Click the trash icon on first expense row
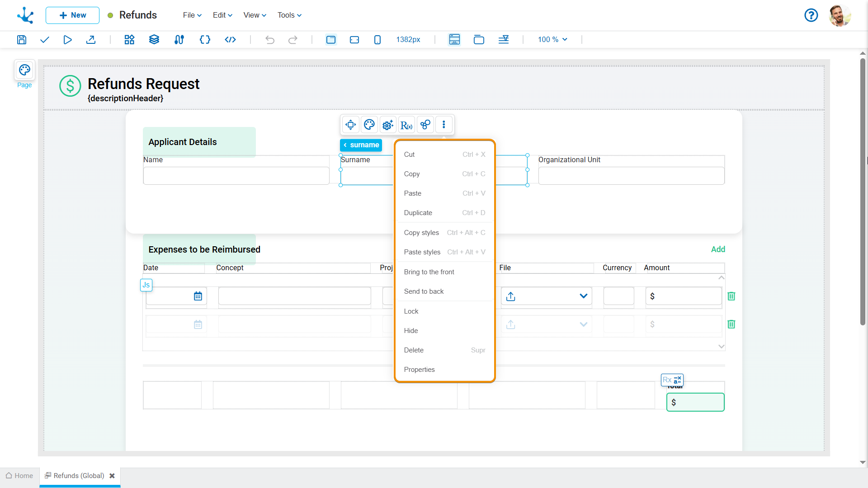 731,296
